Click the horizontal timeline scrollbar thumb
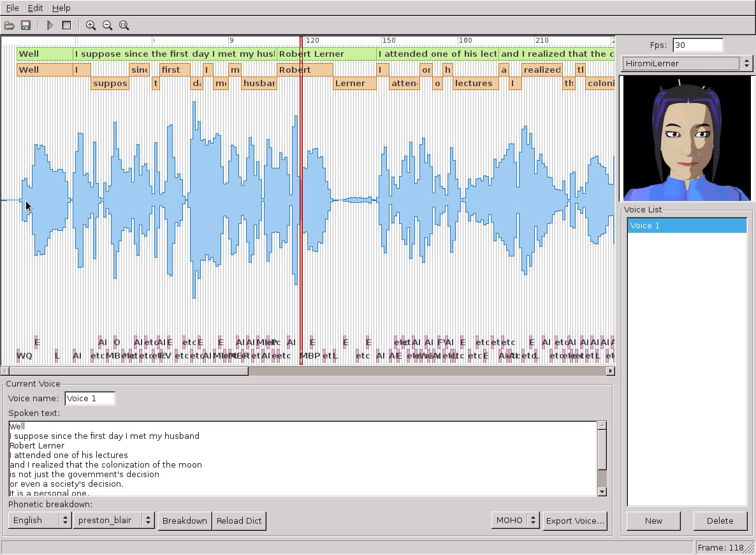 (x=127, y=371)
